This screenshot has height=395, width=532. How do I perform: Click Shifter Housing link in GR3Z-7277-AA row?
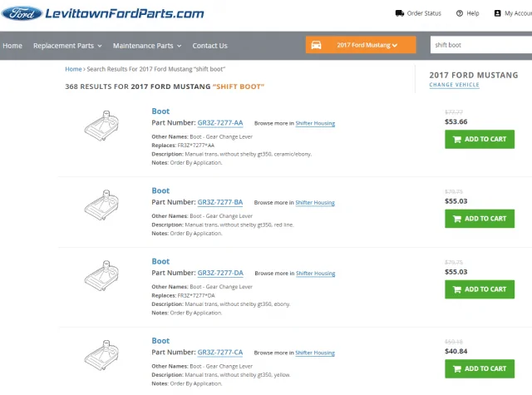click(315, 123)
